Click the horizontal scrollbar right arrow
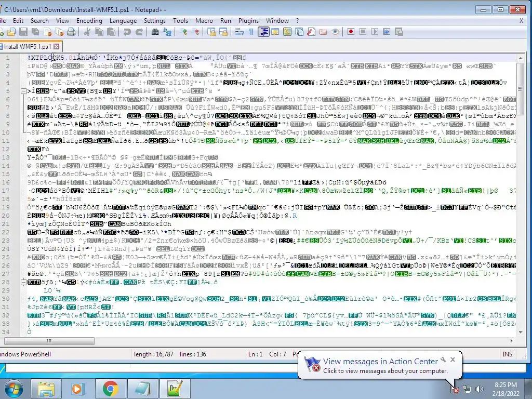The width and height of the screenshot is (532, 399). pos(512,341)
